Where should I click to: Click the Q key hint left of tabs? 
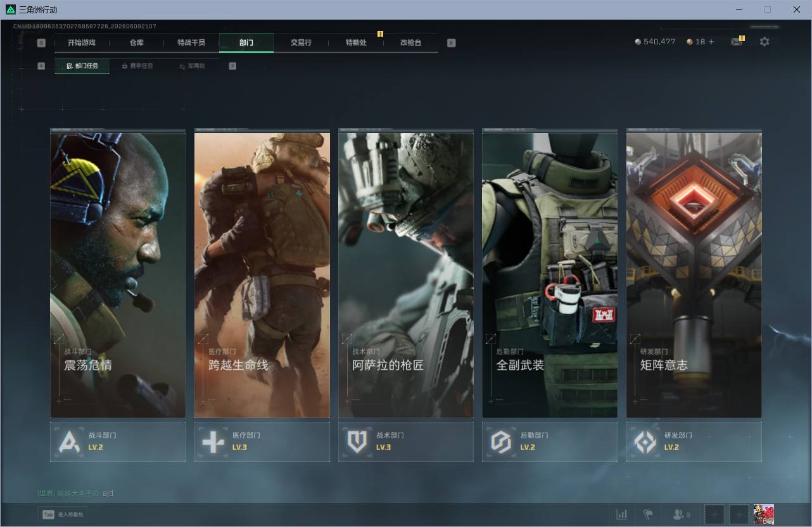click(41, 43)
